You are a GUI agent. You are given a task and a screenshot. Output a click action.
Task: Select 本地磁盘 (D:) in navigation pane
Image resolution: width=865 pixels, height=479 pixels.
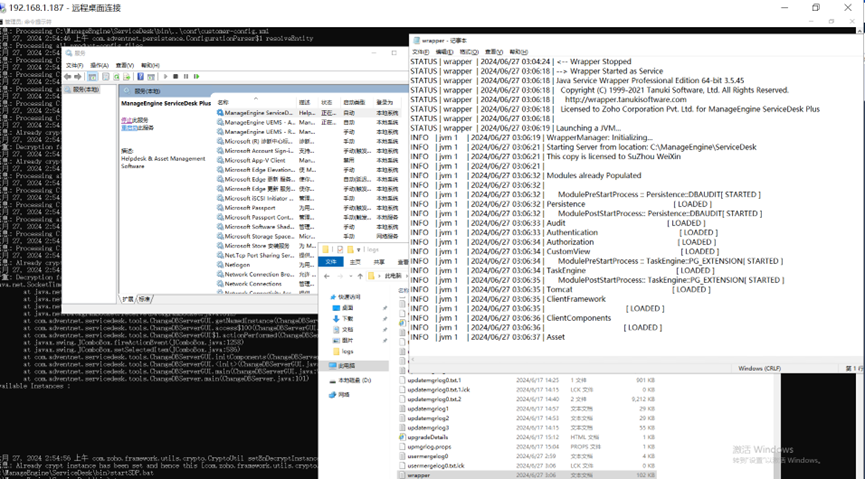(350, 380)
